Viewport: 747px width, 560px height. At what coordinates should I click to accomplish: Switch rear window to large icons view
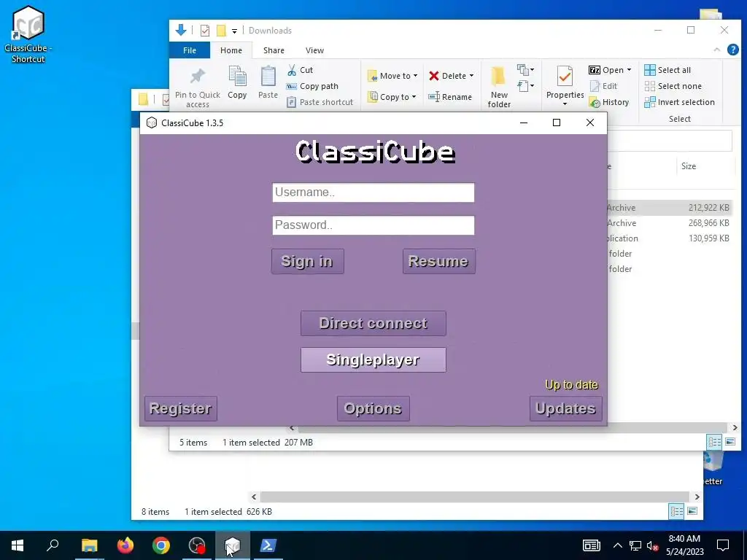[x=692, y=511]
